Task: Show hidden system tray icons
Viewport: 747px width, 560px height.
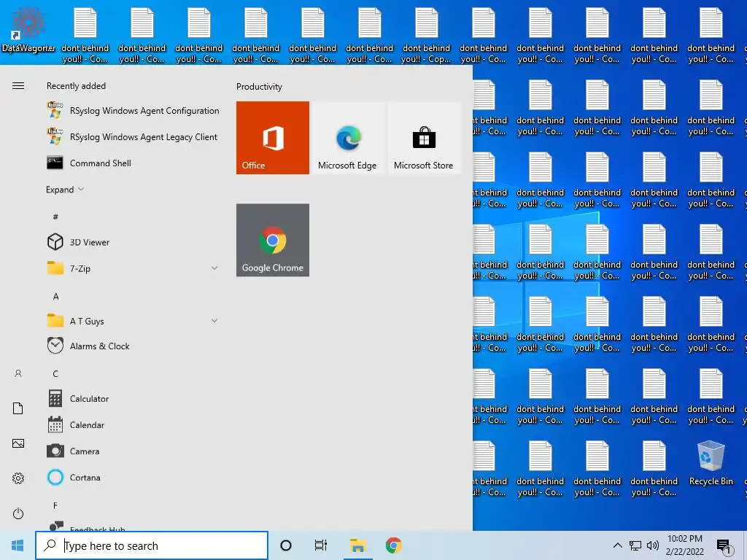Action: click(617, 545)
